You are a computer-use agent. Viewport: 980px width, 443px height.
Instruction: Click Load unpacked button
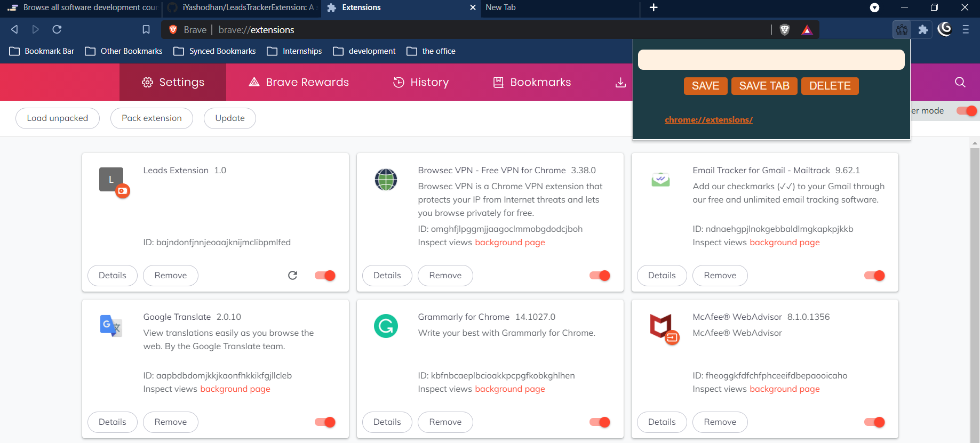(58, 118)
